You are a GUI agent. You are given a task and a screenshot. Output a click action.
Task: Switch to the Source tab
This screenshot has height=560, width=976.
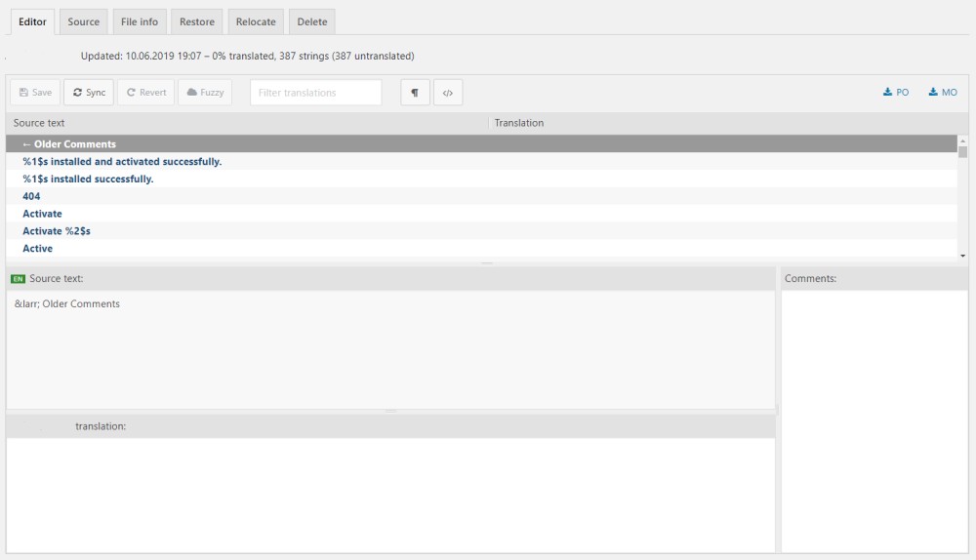[84, 21]
